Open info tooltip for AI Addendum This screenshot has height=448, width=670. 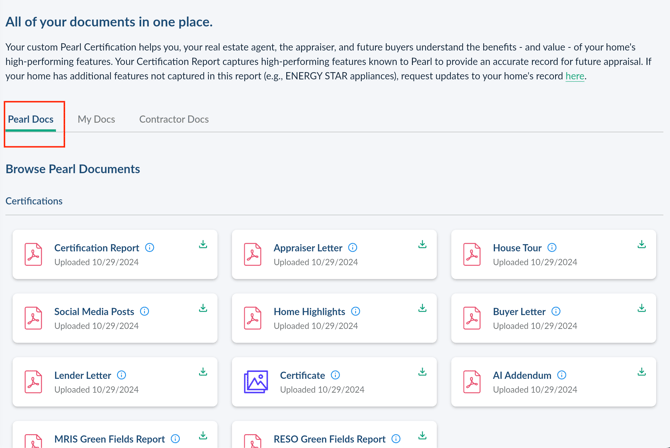coord(562,376)
